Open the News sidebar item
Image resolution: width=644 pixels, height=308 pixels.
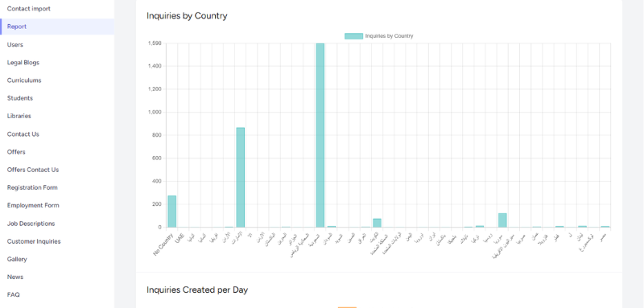[15, 277]
